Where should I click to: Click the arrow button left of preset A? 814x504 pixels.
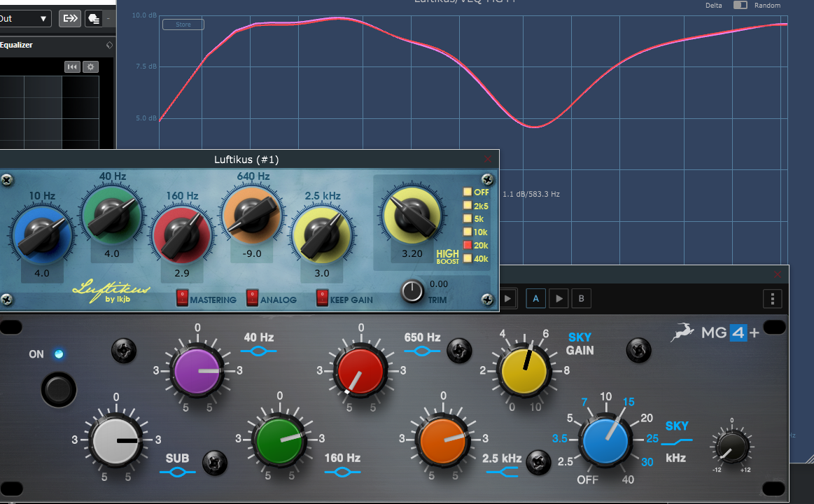507,298
